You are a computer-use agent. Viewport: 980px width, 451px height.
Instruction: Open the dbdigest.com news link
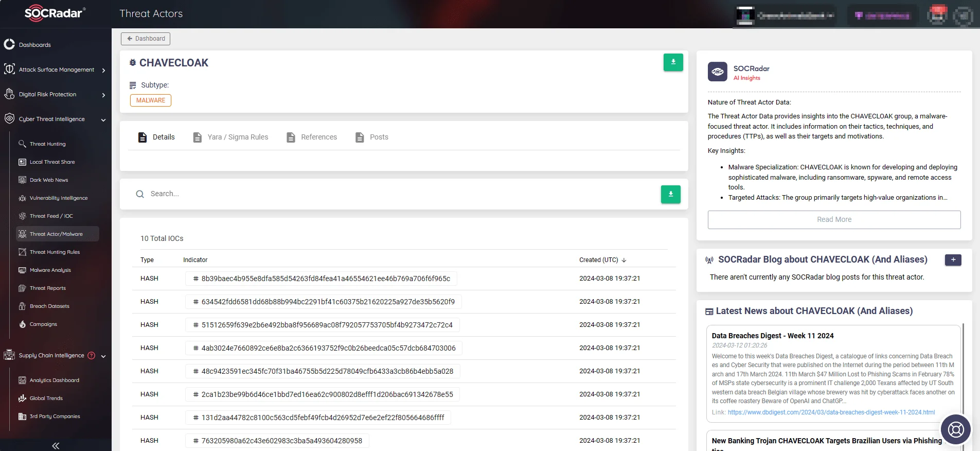[831, 412]
